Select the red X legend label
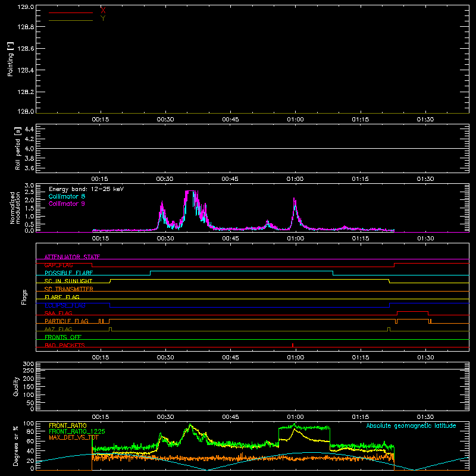Screen dimensions: 476x476 103,11
